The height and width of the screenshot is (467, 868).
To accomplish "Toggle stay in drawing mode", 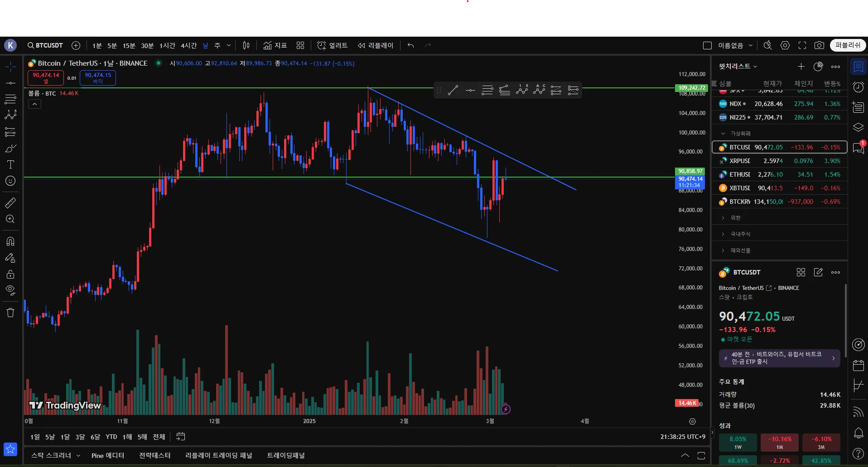I will point(10,258).
